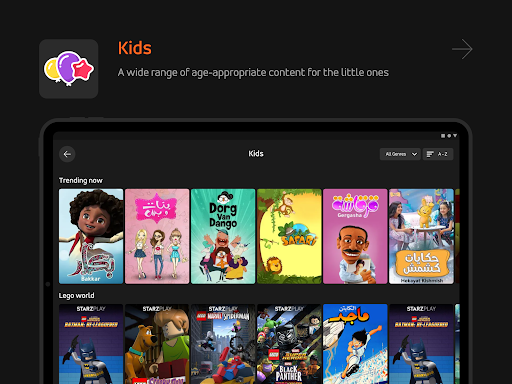Viewport: 512px width, 384px height.
Task: Click the All Genres chevron arrow
Action: pos(414,154)
